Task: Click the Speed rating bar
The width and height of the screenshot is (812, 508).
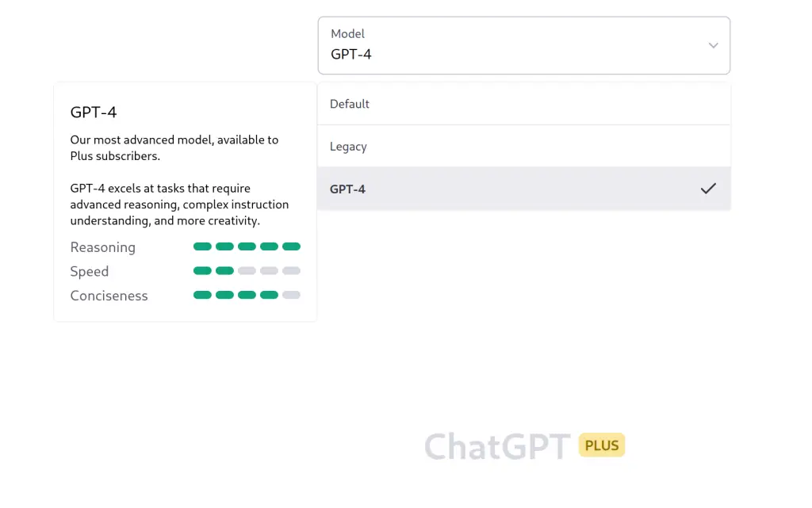Action: [247, 271]
